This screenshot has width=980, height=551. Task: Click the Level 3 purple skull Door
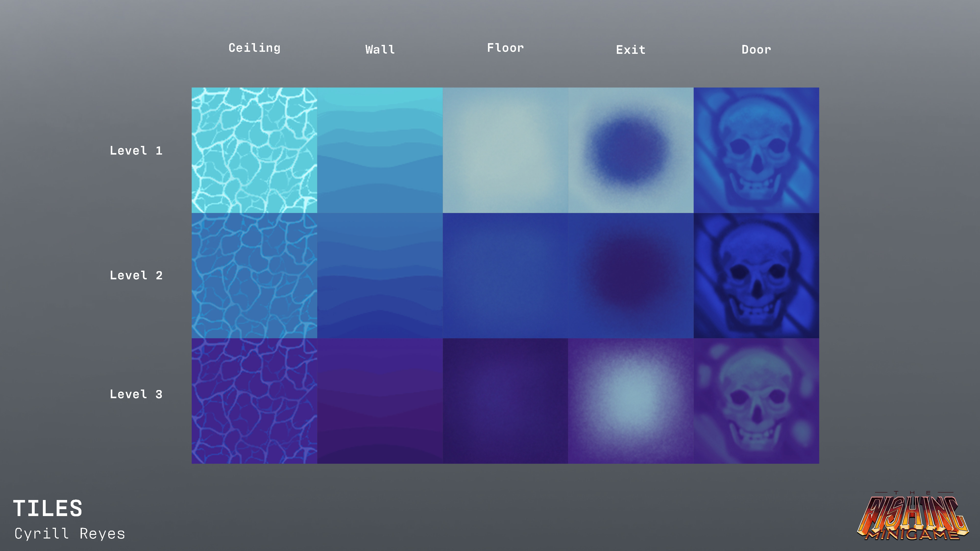point(756,401)
